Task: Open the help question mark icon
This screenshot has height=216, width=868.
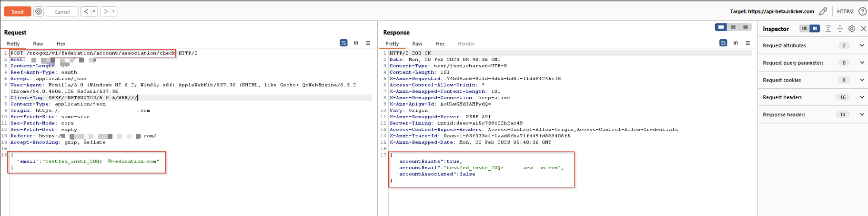Action: pyautogui.click(x=862, y=11)
